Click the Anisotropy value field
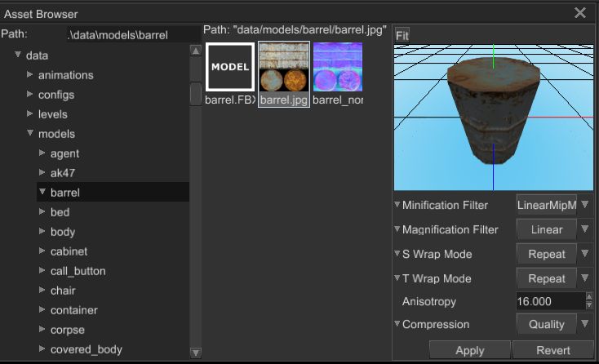Image resolution: width=599 pixels, height=364 pixels. coord(551,301)
